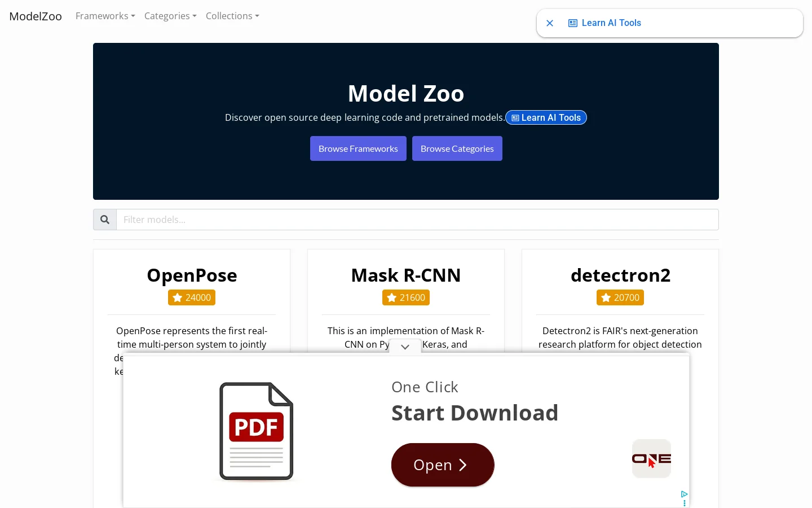The width and height of the screenshot is (812, 508).
Task: Click the Learn AI Tools pill in hero banner
Action: 546,117
